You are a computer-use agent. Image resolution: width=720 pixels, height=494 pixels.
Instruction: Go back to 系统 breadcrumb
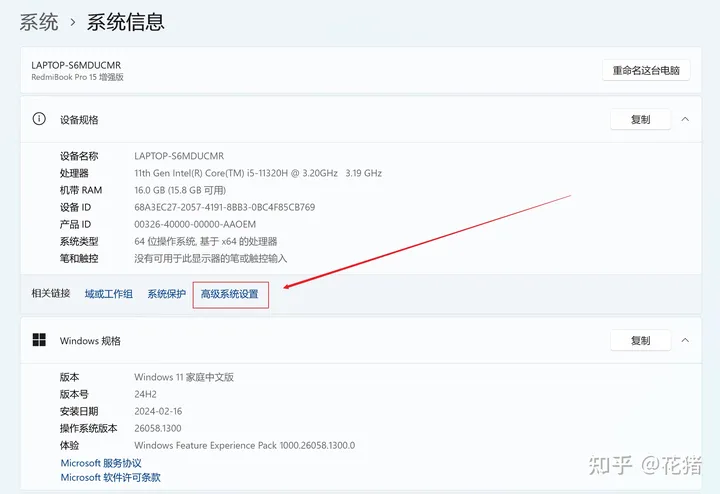coord(39,22)
